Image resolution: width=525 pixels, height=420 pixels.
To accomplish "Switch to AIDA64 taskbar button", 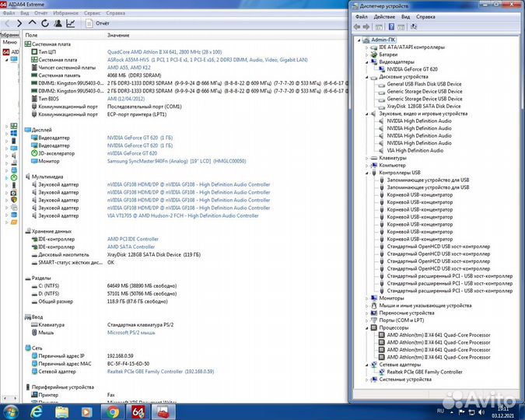I will pyautogui.click(x=138, y=412).
